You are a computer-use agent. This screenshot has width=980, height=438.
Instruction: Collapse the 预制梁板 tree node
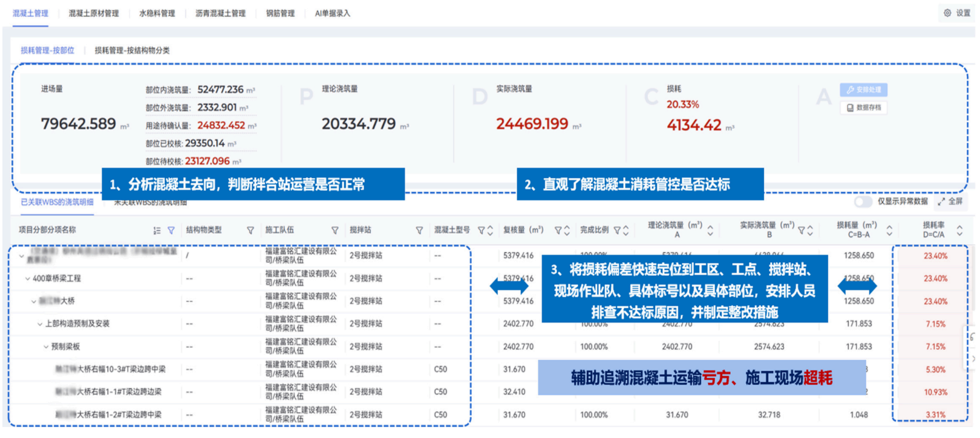(x=46, y=347)
